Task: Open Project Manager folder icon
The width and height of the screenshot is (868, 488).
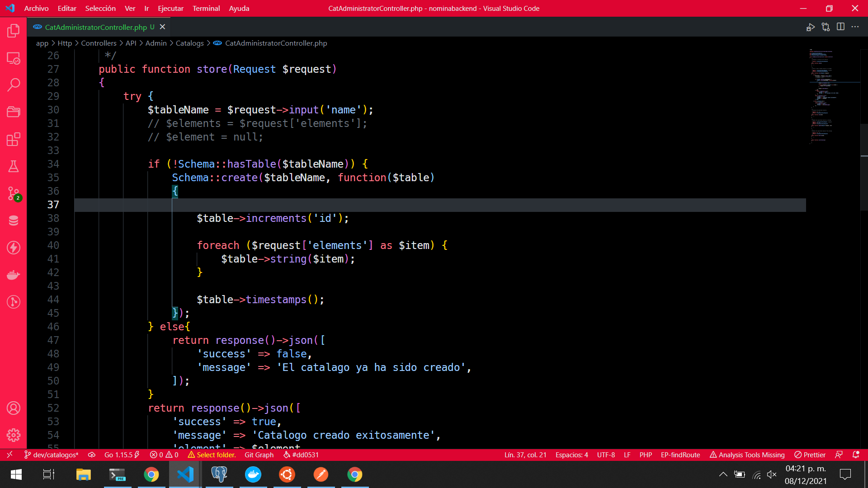Action: [x=14, y=112]
